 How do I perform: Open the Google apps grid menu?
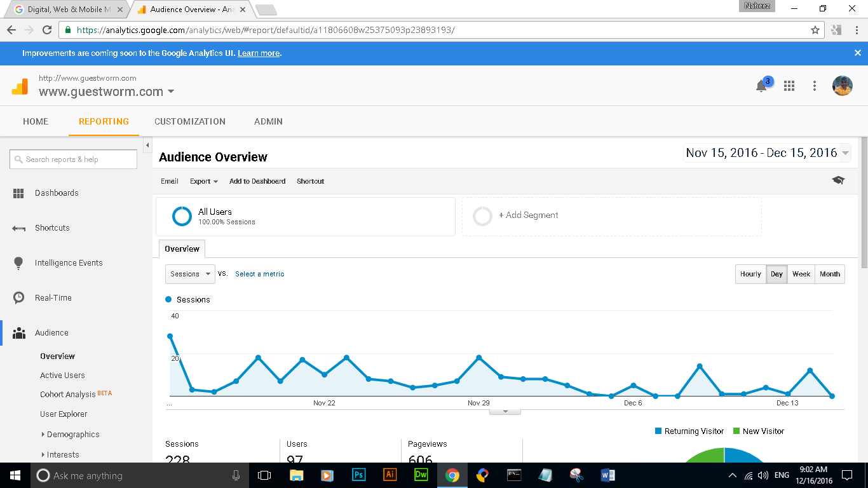pos(789,85)
